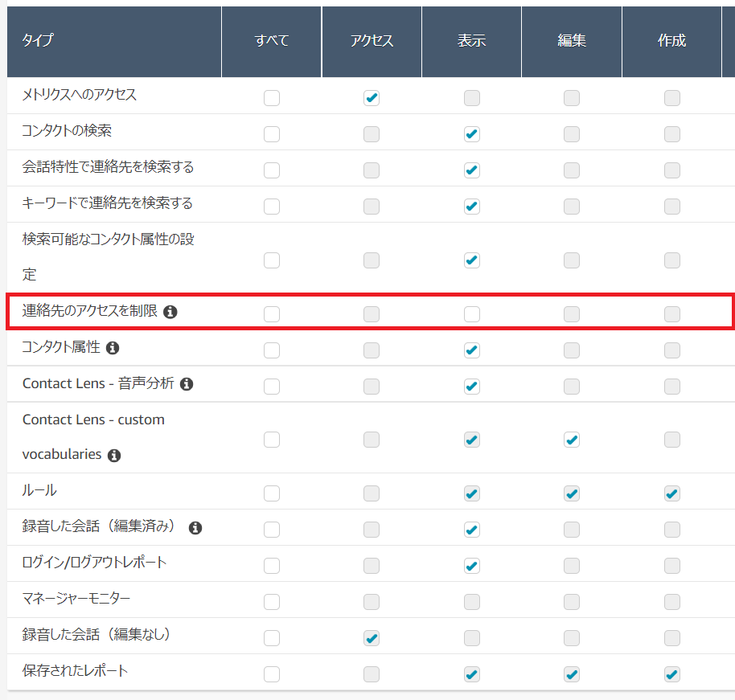Check すべて for メトリクスへのアクセス
The width and height of the screenshot is (735, 700).
(x=272, y=98)
